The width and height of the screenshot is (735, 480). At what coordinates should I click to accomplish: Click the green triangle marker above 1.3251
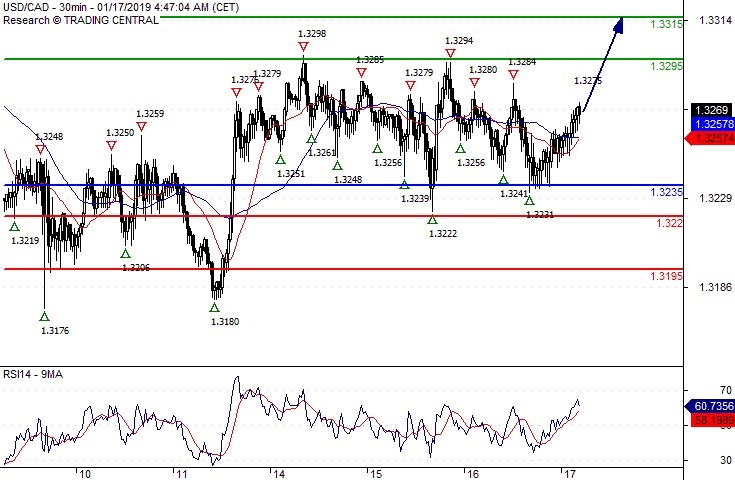tap(280, 159)
